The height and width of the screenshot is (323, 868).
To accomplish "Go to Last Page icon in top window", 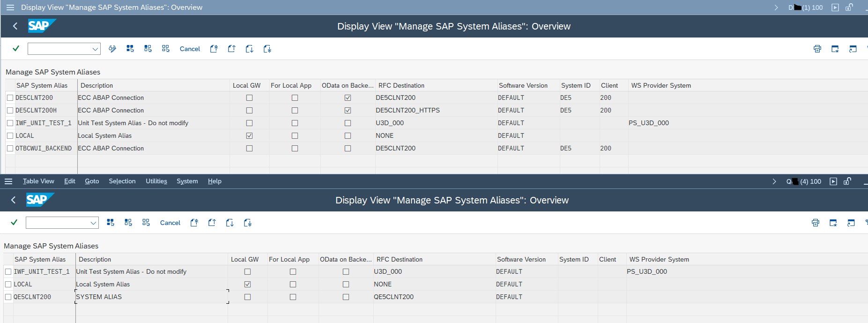I will (267, 49).
